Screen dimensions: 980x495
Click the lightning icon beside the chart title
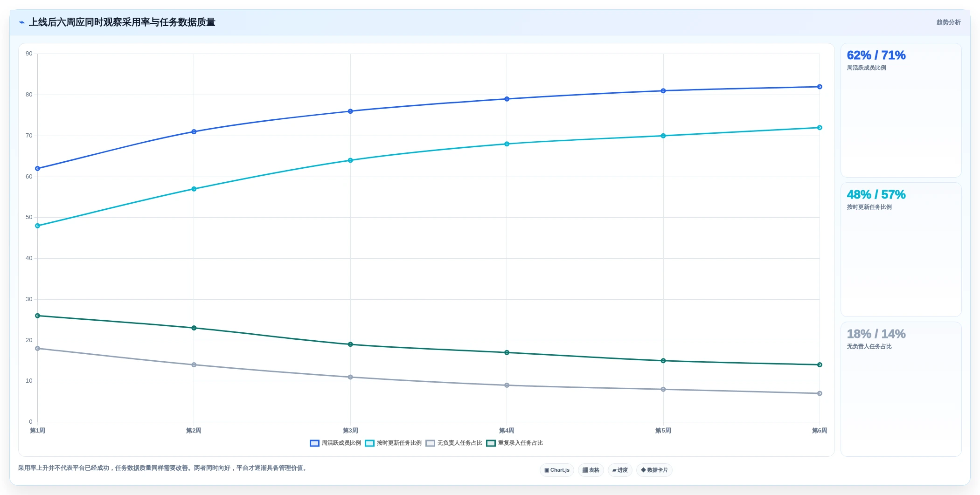pos(21,22)
